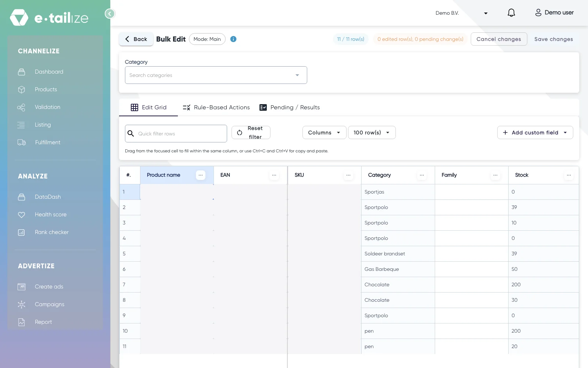
Task: Open EAN column options menu
Action: [x=274, y=175]
